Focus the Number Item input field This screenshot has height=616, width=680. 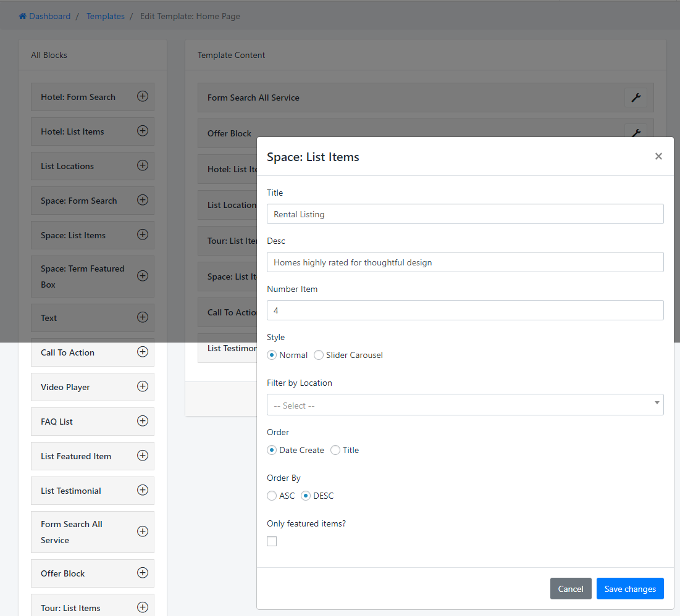[465, 310]
